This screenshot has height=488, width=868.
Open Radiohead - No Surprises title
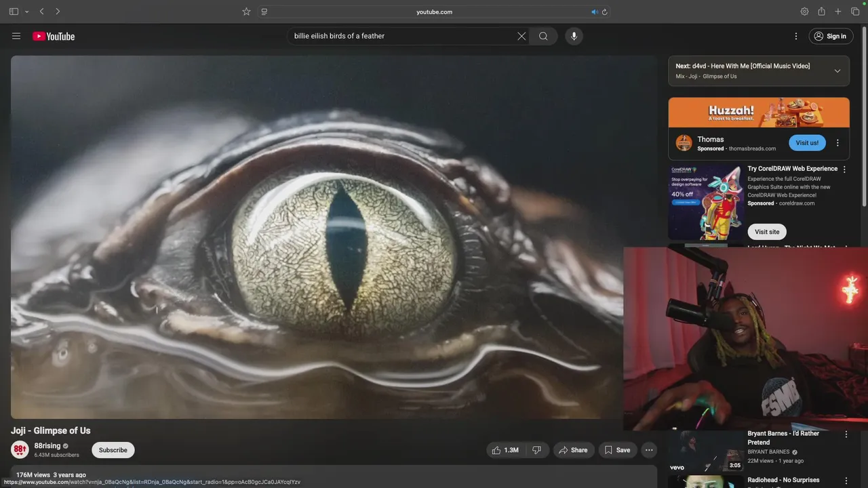(x=783, y=480)
